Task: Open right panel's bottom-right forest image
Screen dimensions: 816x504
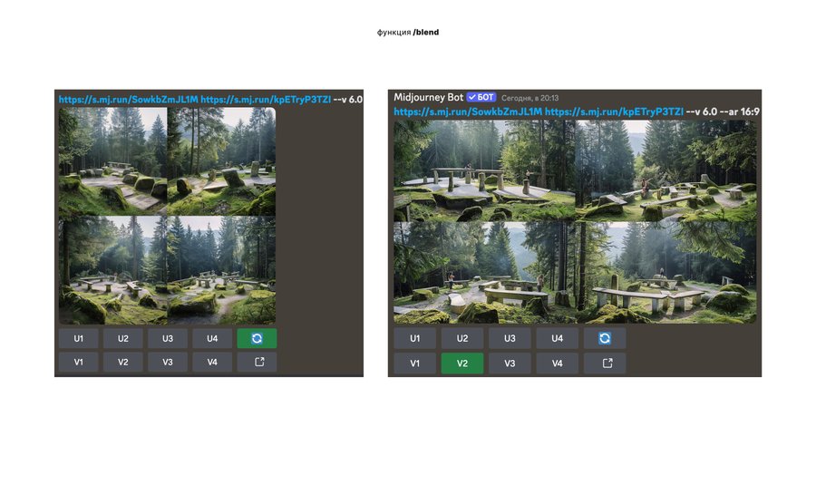Action: [666, 273]
